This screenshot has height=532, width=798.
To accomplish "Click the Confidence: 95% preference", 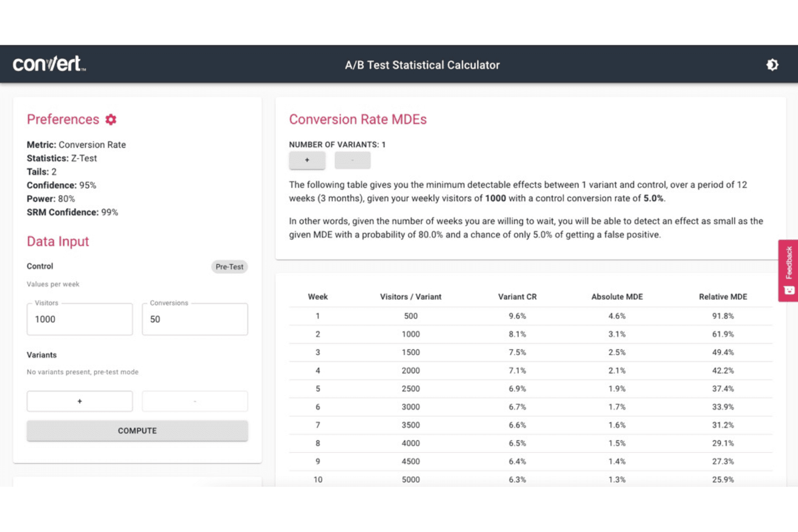I will (61, 185).
